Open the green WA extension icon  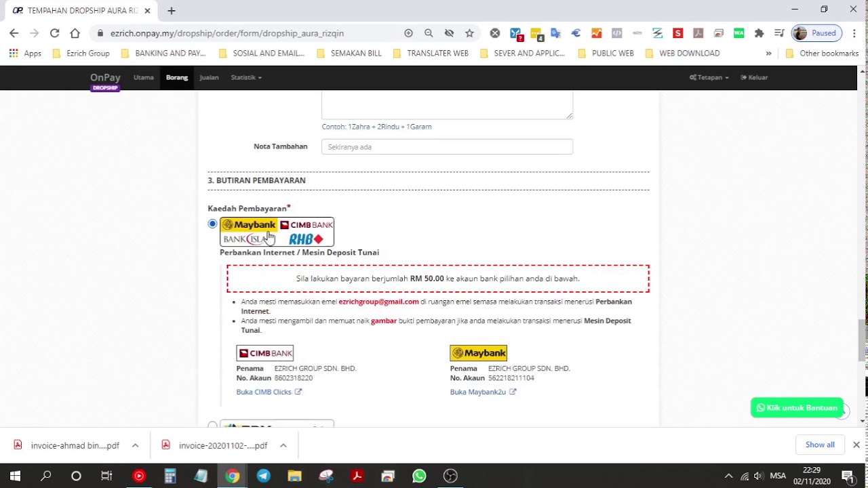pyautogui.click(x=738, y=33)
